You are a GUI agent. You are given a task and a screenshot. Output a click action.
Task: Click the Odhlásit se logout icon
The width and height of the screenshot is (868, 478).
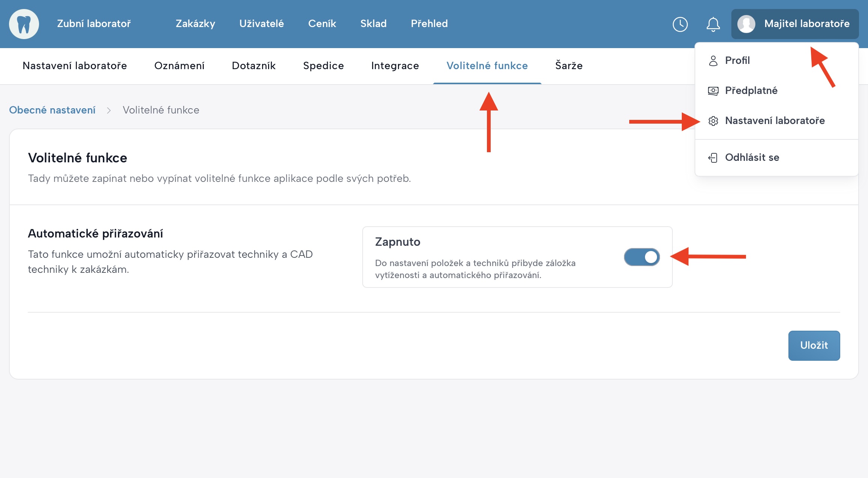pyautogui.click(x=713, y=157)
